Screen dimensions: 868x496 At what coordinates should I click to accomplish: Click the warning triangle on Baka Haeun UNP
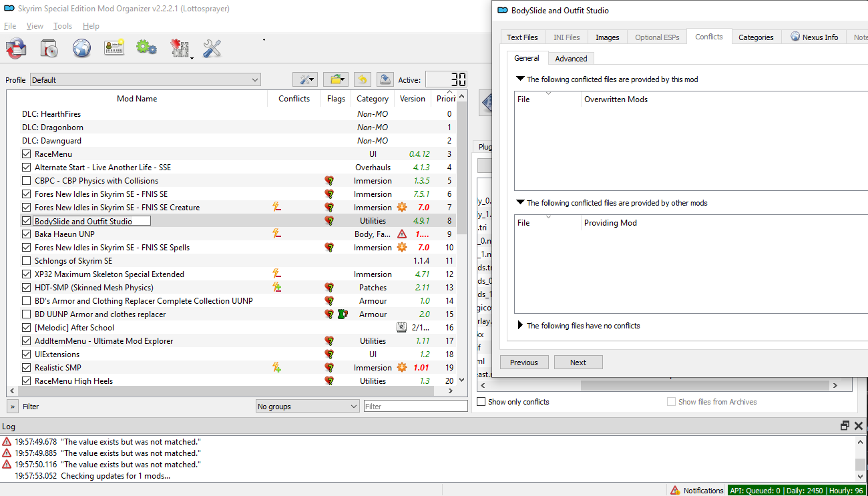click(x=402, y=234)
